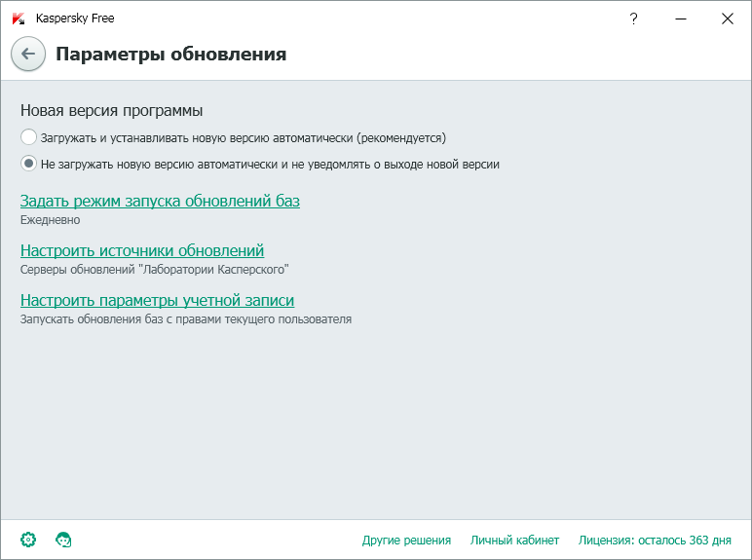Click 'Лицензия: осталось 363 дня' link
The image size is (752, 560).
(x=655, y=540)
